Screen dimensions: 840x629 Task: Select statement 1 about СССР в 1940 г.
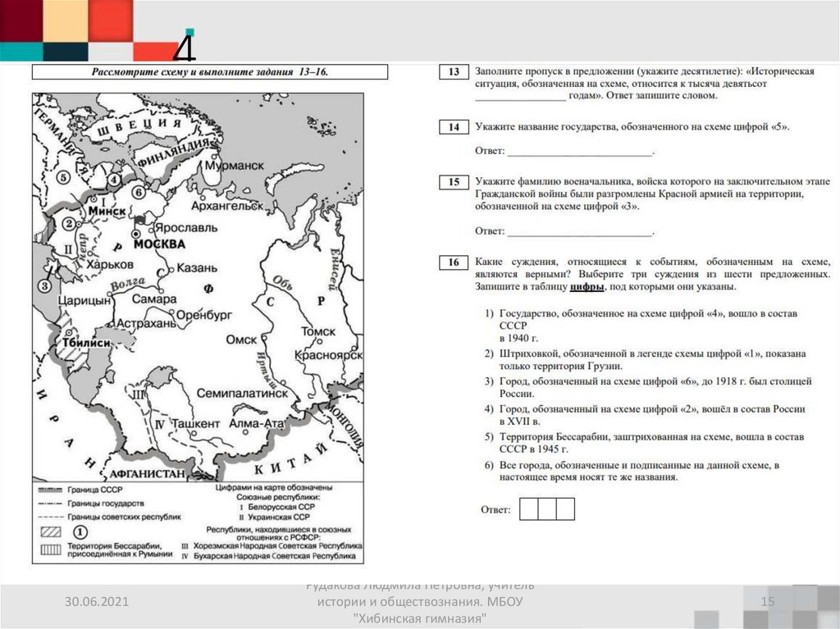(641, 326)
